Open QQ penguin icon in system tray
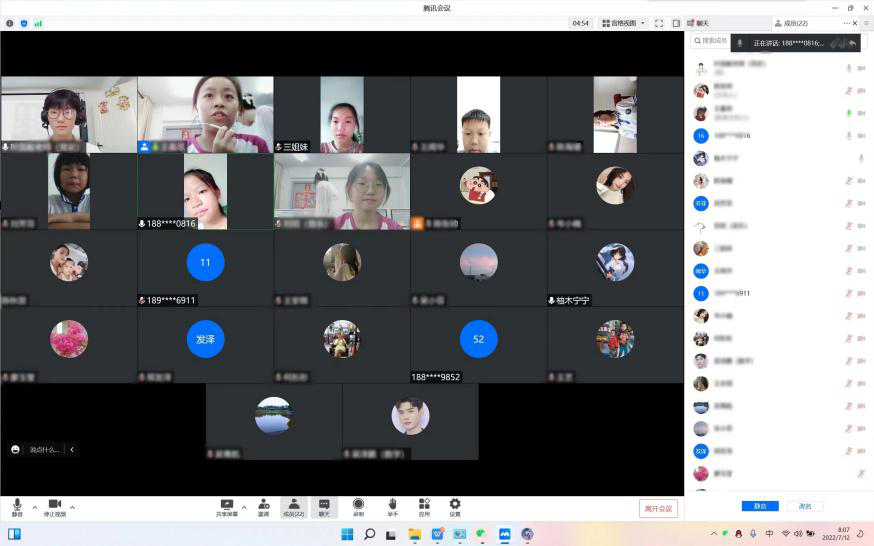The image size is (874, 546). click(739, 534)
